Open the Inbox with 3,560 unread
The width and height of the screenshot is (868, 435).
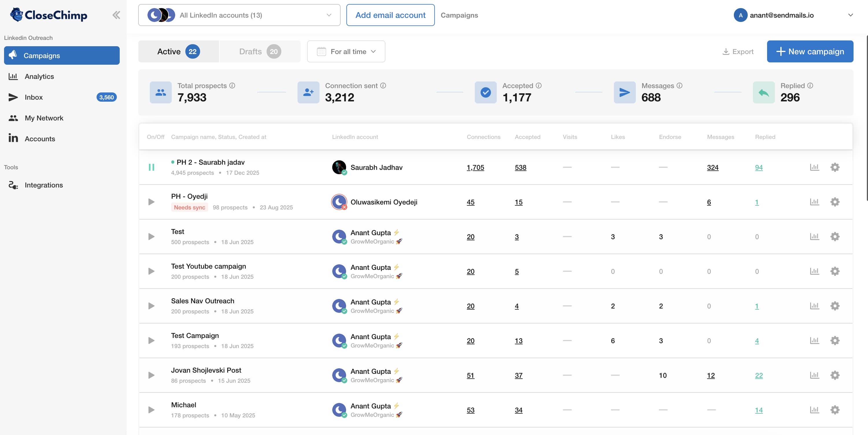tap(34, 97)
